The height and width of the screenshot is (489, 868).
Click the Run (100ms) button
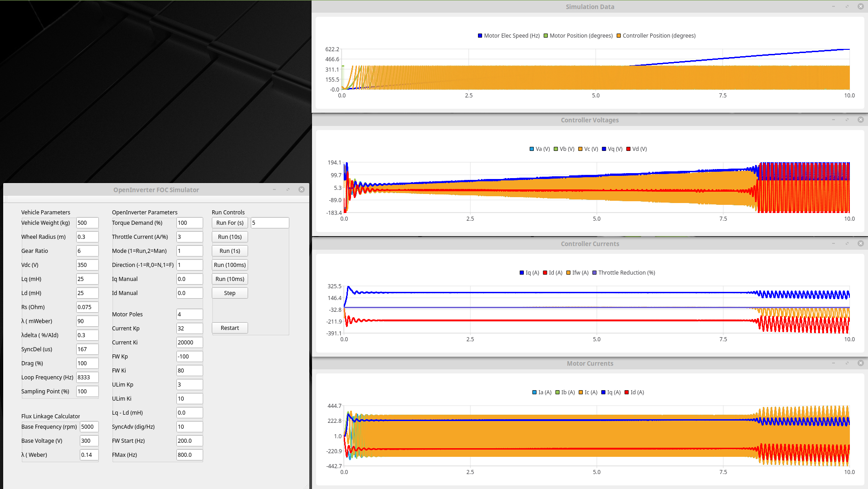coord(229,265)
